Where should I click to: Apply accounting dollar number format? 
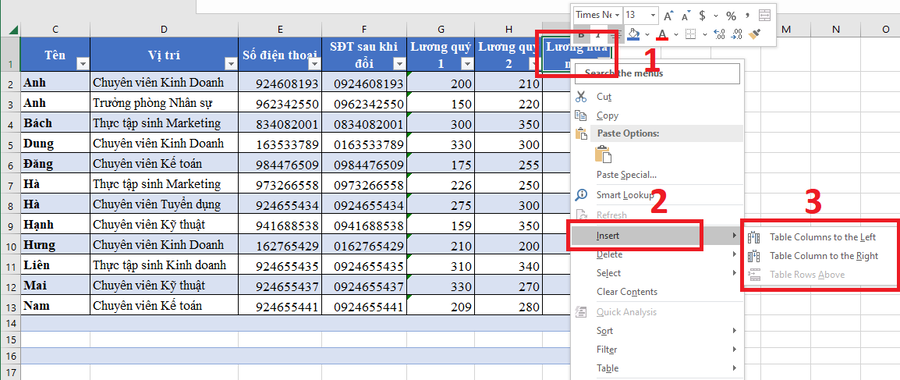[702, 15]
